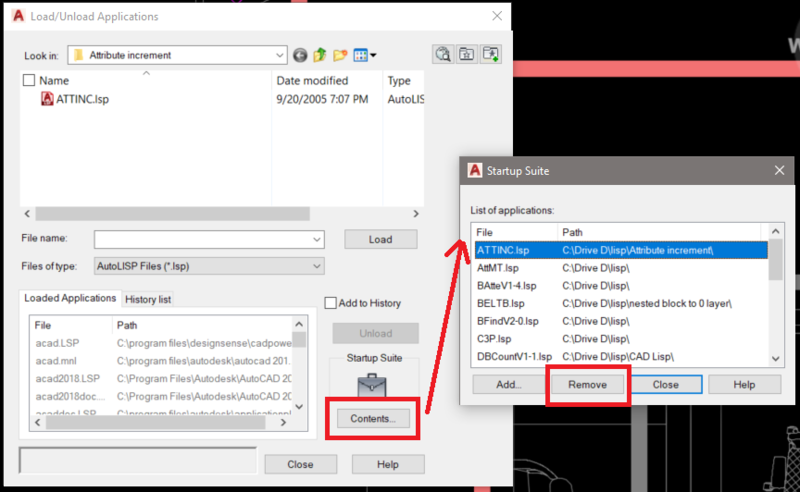Click the Add to Favorites icon
Screen dimensions: 800x492
coord(491,54)
